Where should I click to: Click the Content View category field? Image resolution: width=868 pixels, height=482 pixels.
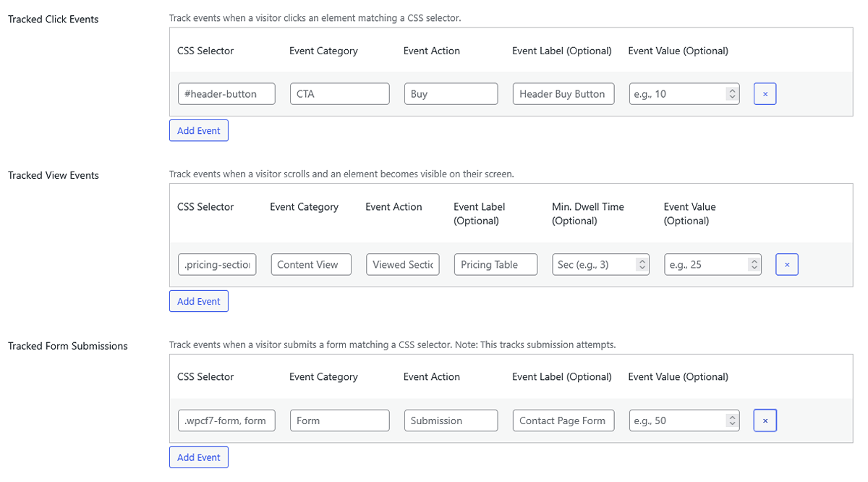pyautogui.click(x=311, y=264)
